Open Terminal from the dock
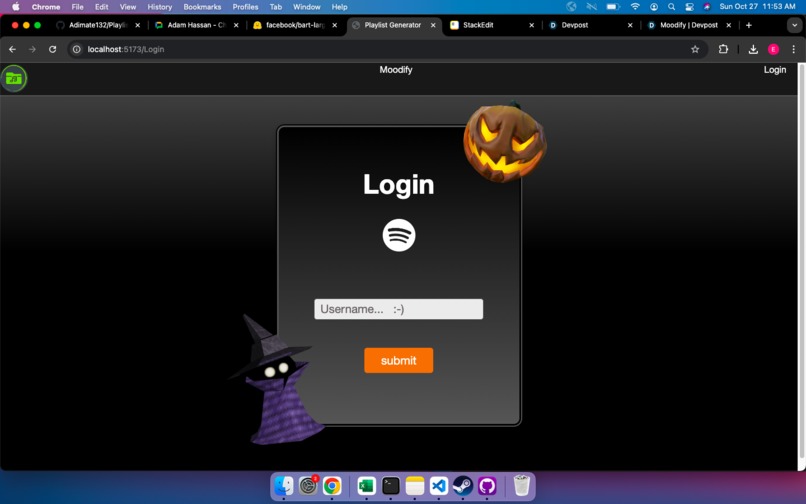Viewport: 806px width, 504px height. tap(391, 485)
